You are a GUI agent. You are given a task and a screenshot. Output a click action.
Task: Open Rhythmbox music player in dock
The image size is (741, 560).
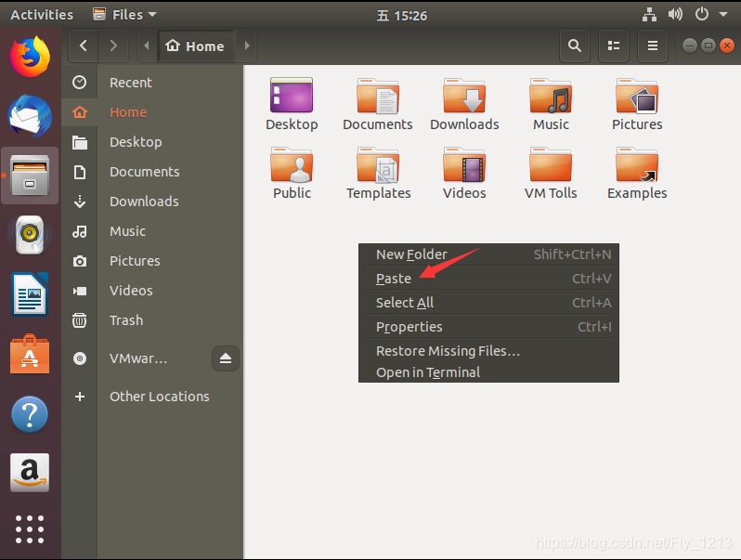(x=30, y=234)
